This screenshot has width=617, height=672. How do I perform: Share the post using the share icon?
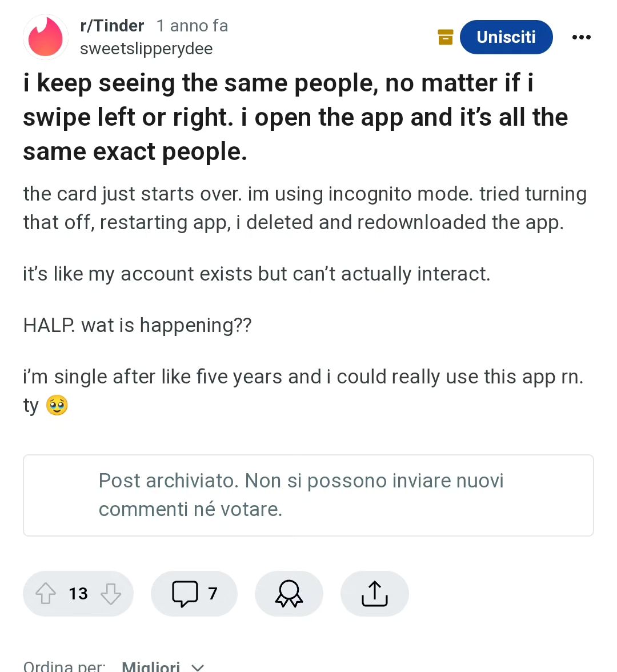pyautogui.click(x=375, y=594)
